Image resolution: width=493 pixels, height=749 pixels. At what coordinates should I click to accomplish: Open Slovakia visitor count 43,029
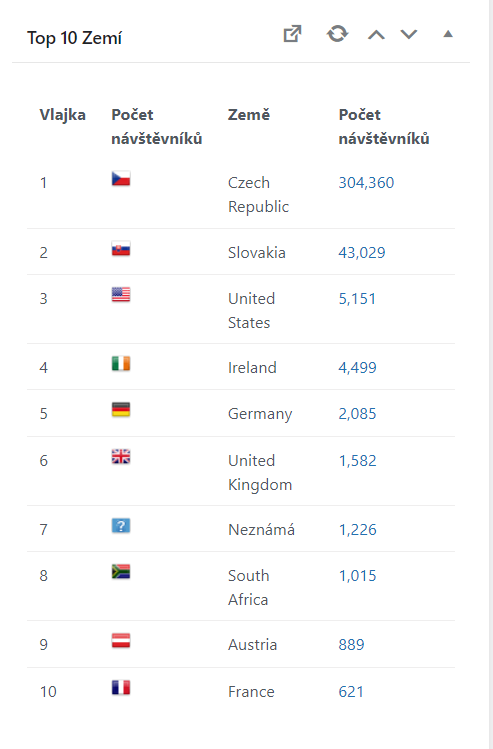[x=362, y=252]
